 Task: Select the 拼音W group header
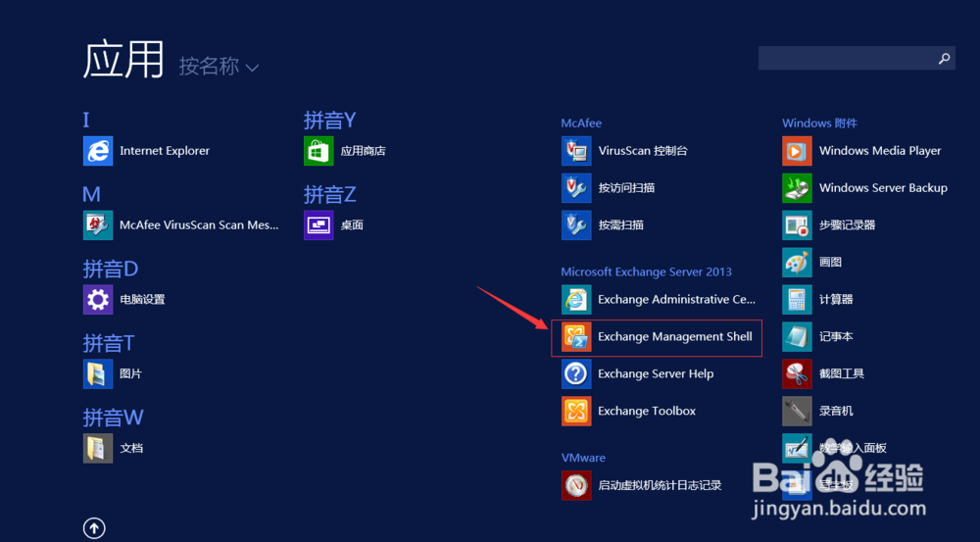pos(113,418)
